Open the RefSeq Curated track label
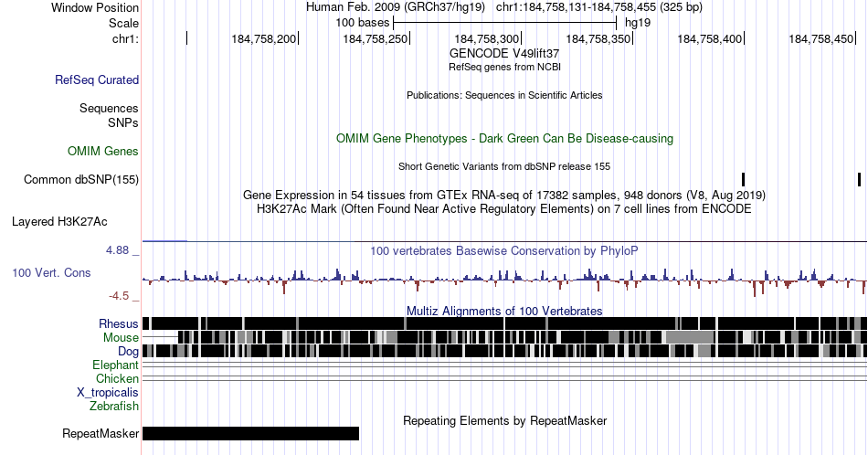 (97, 79)
